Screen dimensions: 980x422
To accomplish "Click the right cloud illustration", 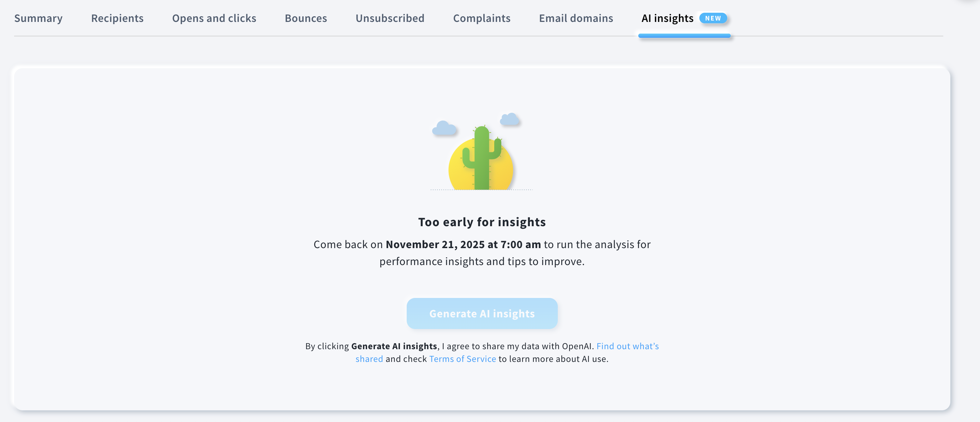I will (x=510, y=120).
